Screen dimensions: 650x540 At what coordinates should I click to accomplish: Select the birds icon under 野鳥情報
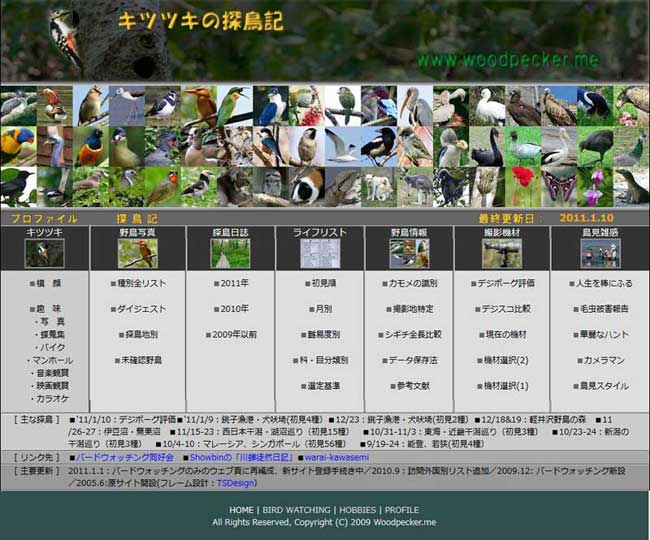410,253
